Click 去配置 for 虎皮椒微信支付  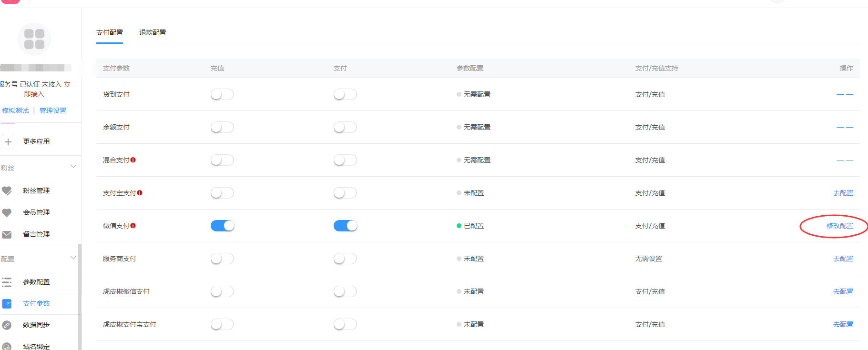(843, 291)
